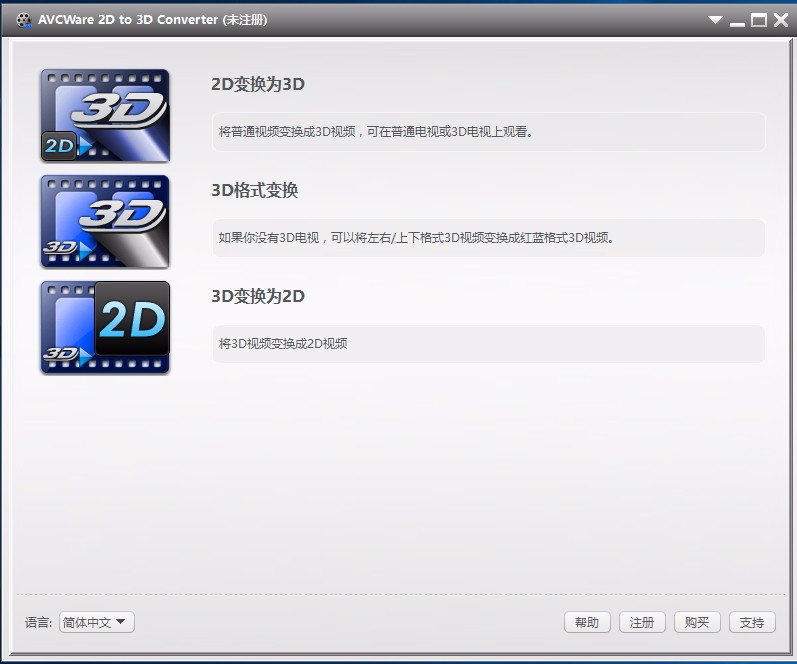This screenshot has height=664, width=797.
Task: Click the 支持 button
Action: point(752,622)
